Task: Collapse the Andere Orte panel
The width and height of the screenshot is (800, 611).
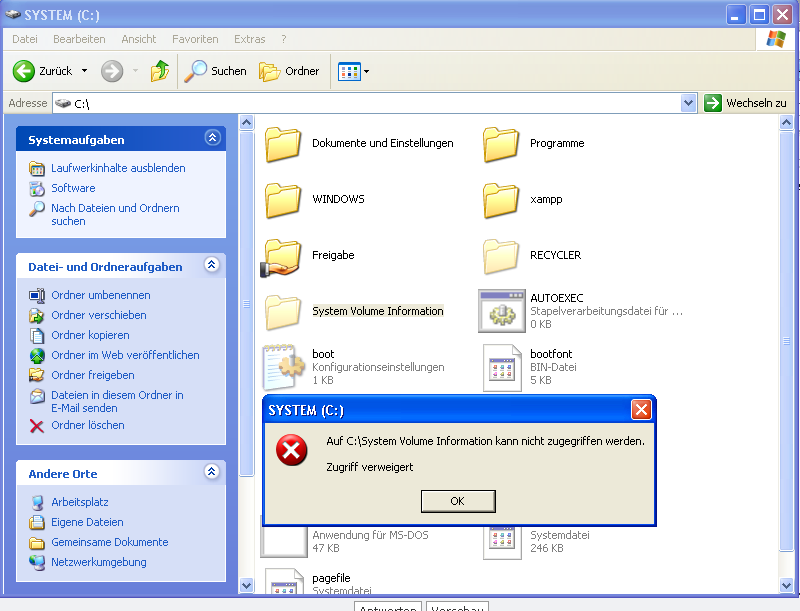Action: point(212,471)
